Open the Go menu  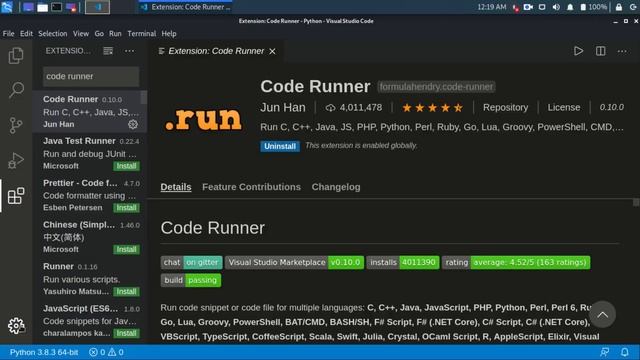(99, 33)
